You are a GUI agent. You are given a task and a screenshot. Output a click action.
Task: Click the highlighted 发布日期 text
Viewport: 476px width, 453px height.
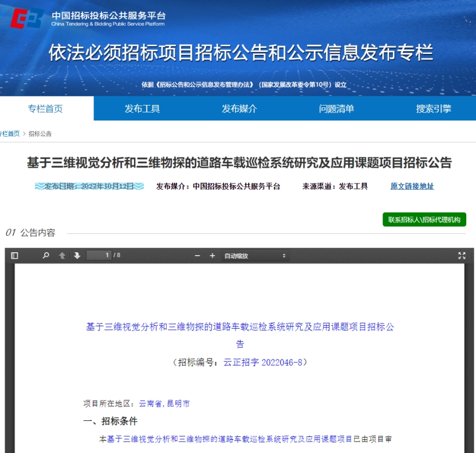pos(89,186)
